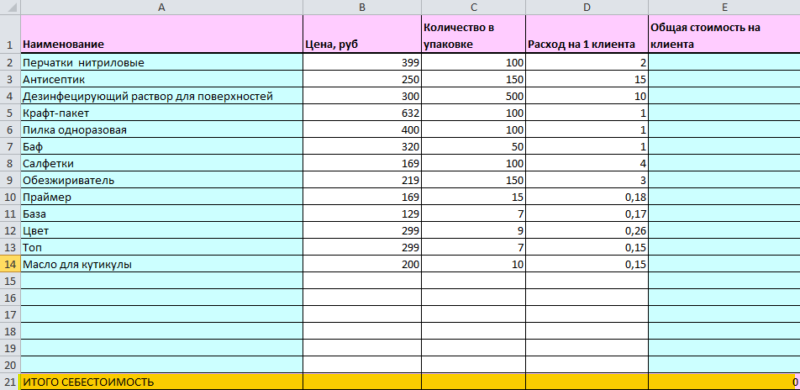Select column E header
Screen dimensions: 800x390
pyautogui.click(x=724, y=7)
